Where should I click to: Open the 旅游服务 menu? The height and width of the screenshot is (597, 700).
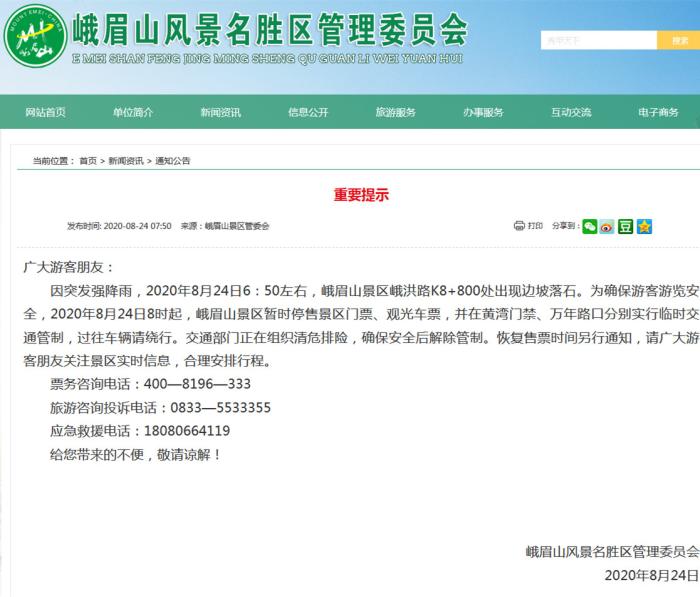[x=395, y=113]
